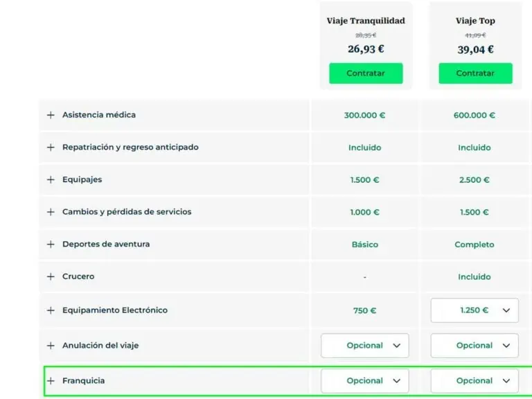This screenshot has width=532, height=399.
Task: Open Anulación del viaje dropdown for Tranquilidad
Action: (365, 346)
